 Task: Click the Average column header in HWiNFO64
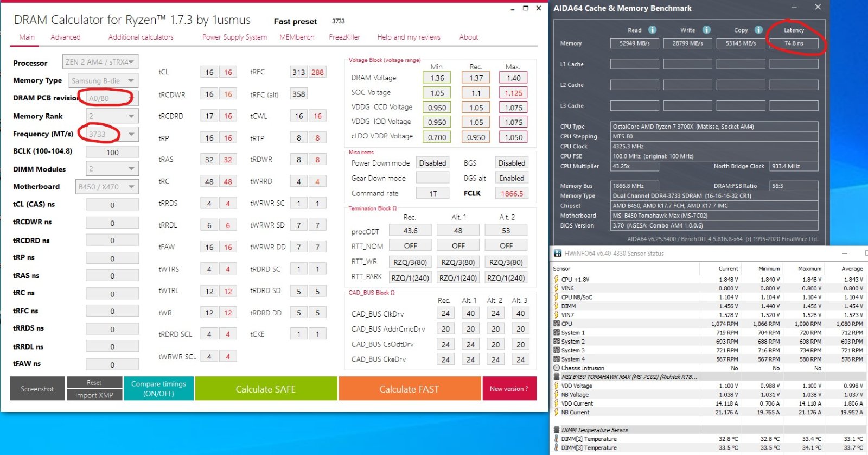pyautogui.click(x=852, y=269)
